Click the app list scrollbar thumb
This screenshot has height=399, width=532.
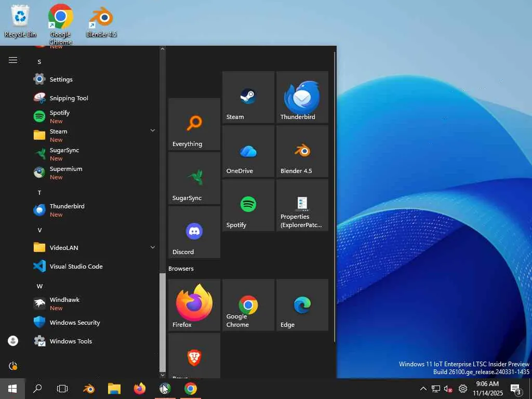coord(163,322)
